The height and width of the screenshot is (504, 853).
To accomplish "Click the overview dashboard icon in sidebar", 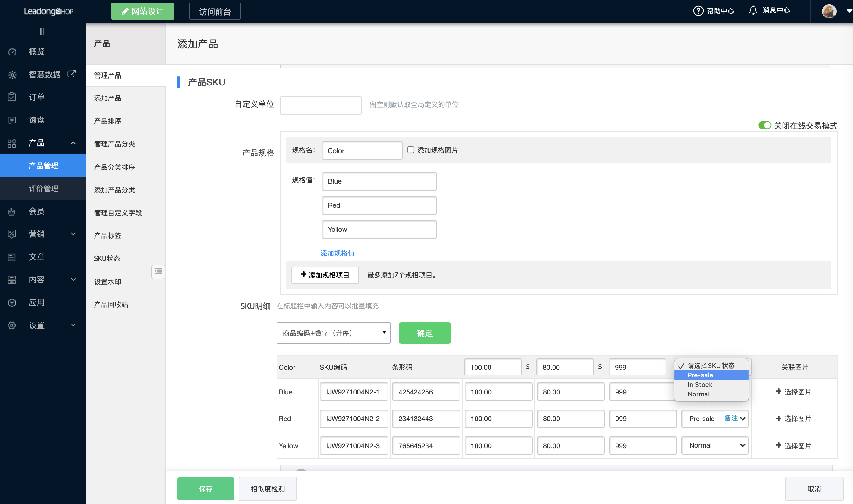I will click(x=12, y=52).
